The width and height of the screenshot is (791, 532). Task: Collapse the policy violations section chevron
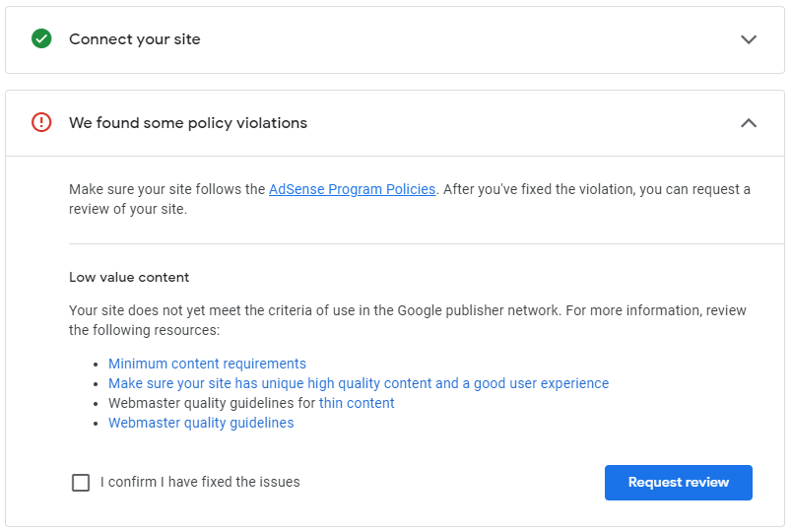click(749, 122)
